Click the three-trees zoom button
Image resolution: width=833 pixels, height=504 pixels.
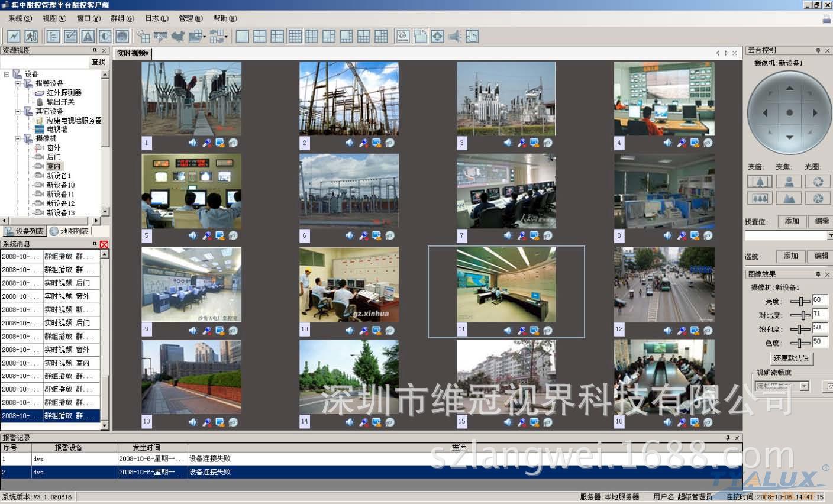759,198
